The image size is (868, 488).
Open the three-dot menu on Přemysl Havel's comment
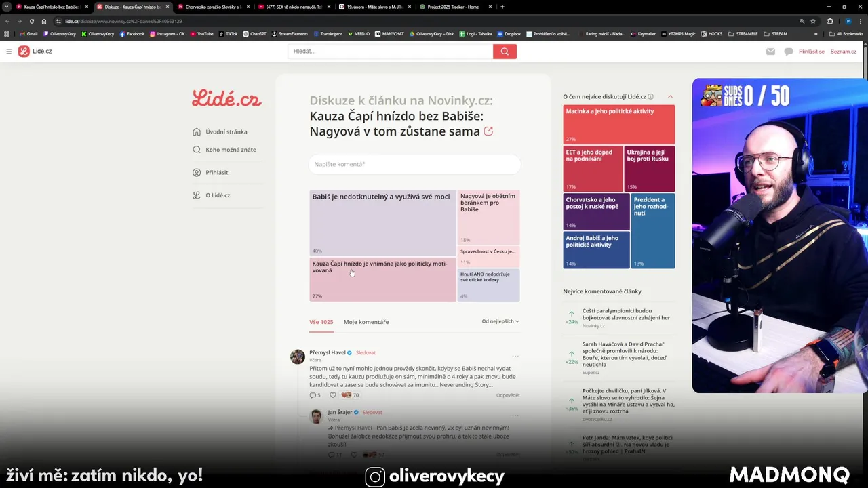click(x=515, y=356)
